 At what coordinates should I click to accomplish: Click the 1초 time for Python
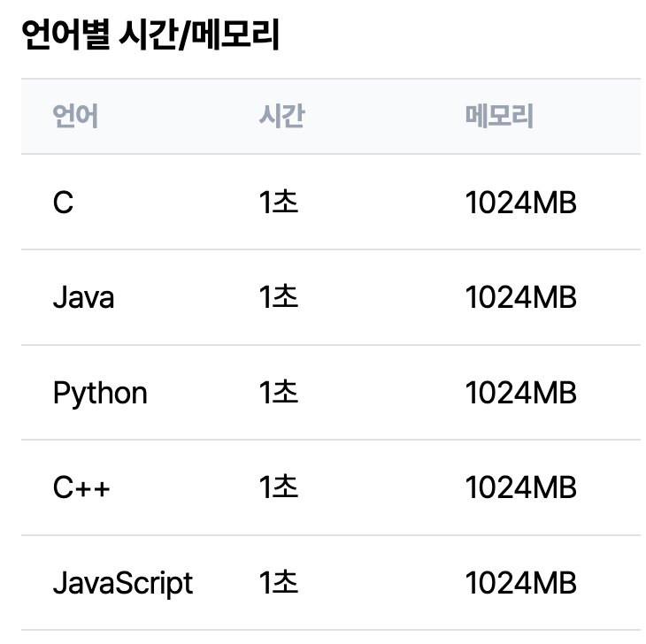tap(279, 393)
